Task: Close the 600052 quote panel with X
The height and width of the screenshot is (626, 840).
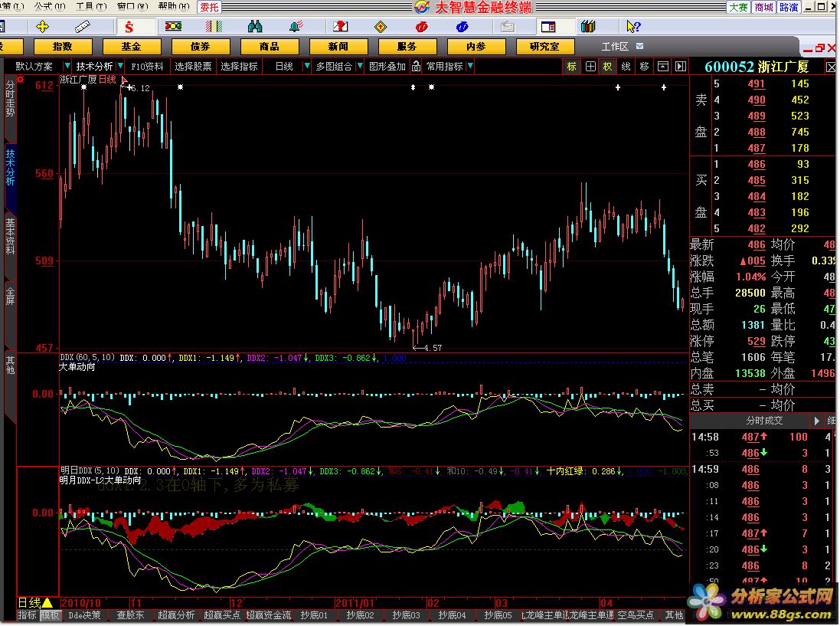Action: (831, 67)
